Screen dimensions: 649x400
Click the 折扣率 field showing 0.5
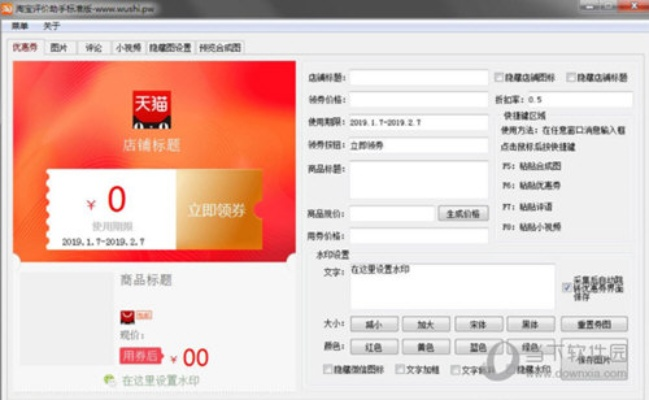pos(580,100)
